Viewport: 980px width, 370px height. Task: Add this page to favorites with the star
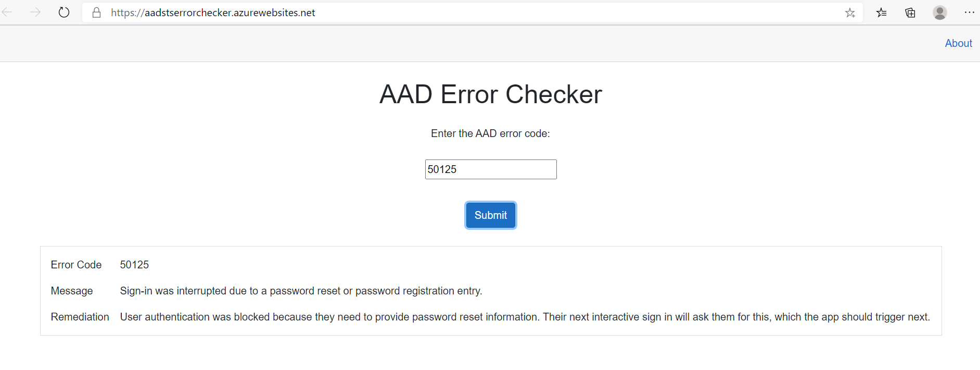point(850,13)
